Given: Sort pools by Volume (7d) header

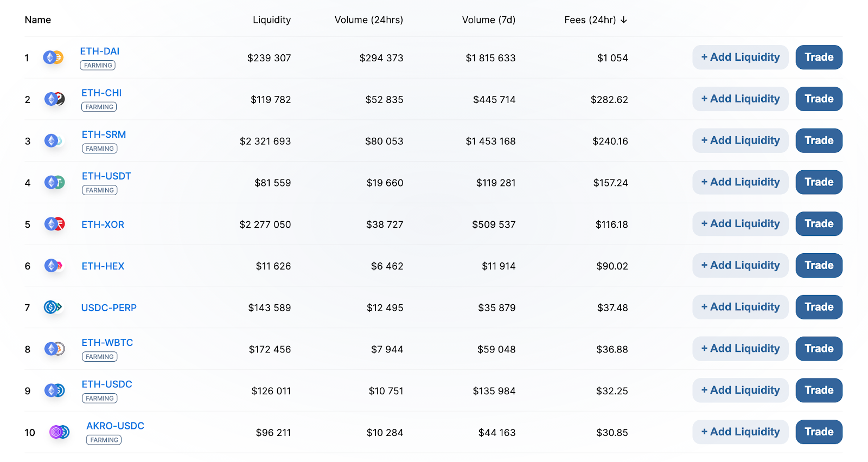Looking at the screenshot, I should tap(488, 20).
